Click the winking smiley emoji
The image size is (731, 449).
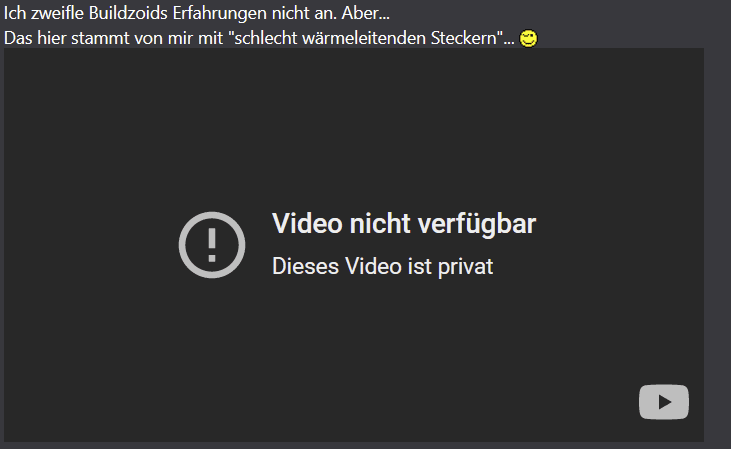528,38
